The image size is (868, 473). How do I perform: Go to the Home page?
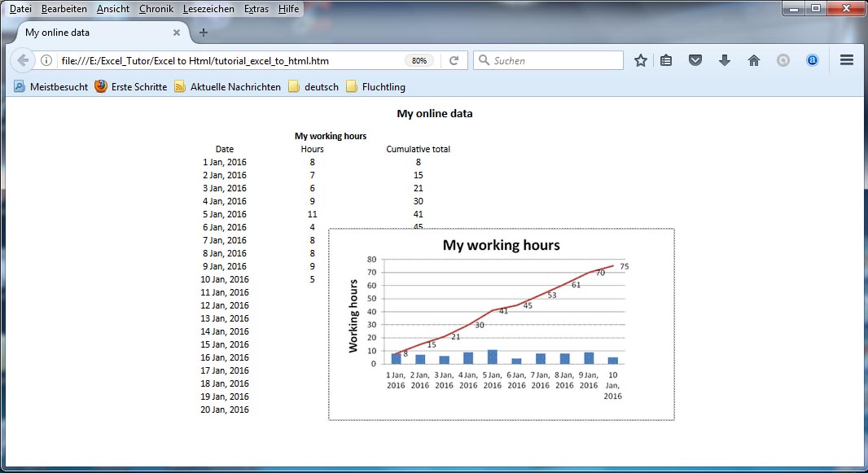(x=754, y=60)
